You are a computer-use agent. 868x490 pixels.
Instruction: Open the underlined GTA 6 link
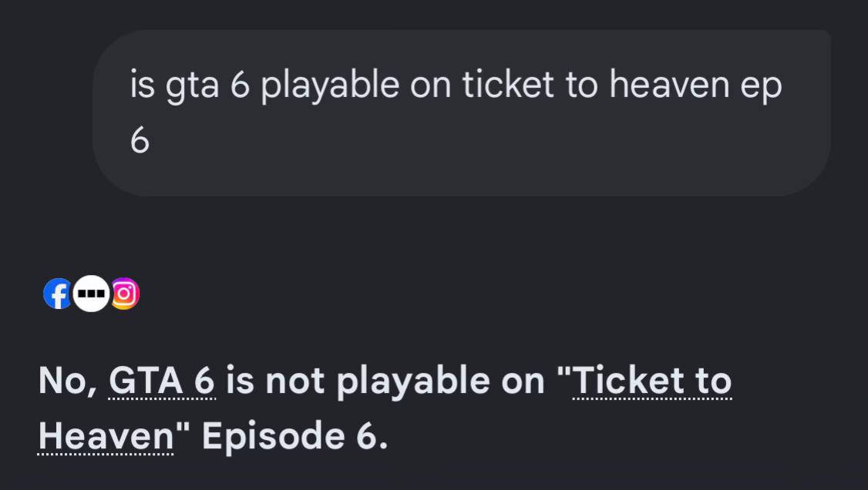click(x=162, y=381)
